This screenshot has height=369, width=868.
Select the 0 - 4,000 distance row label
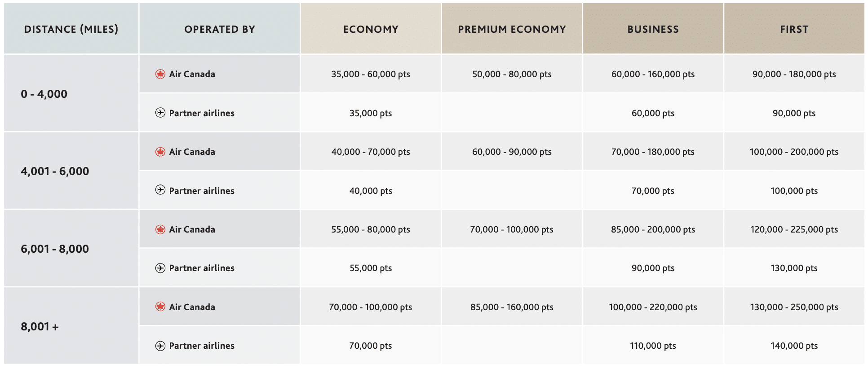point(44,94)
